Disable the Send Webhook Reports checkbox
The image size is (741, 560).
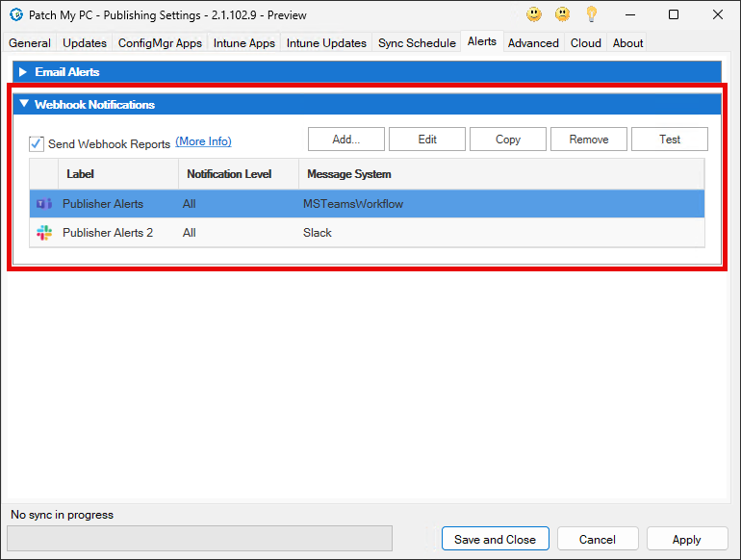click(38, 143)
